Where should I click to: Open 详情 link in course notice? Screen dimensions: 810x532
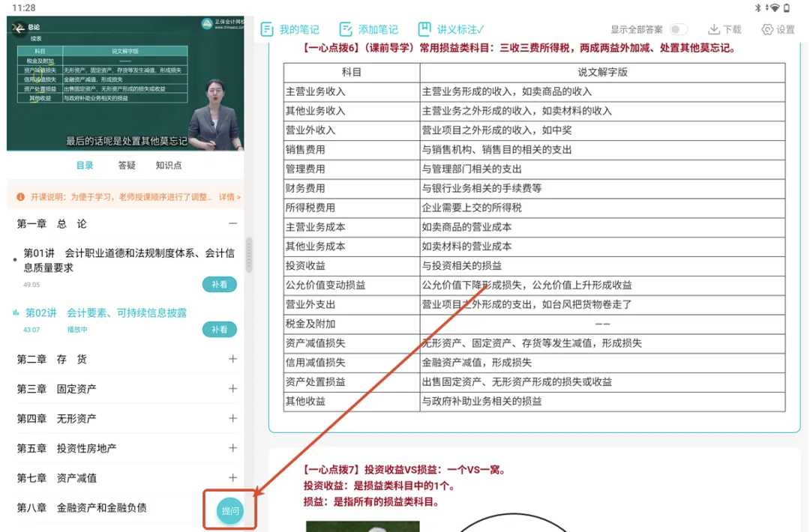tap(229, 197)
